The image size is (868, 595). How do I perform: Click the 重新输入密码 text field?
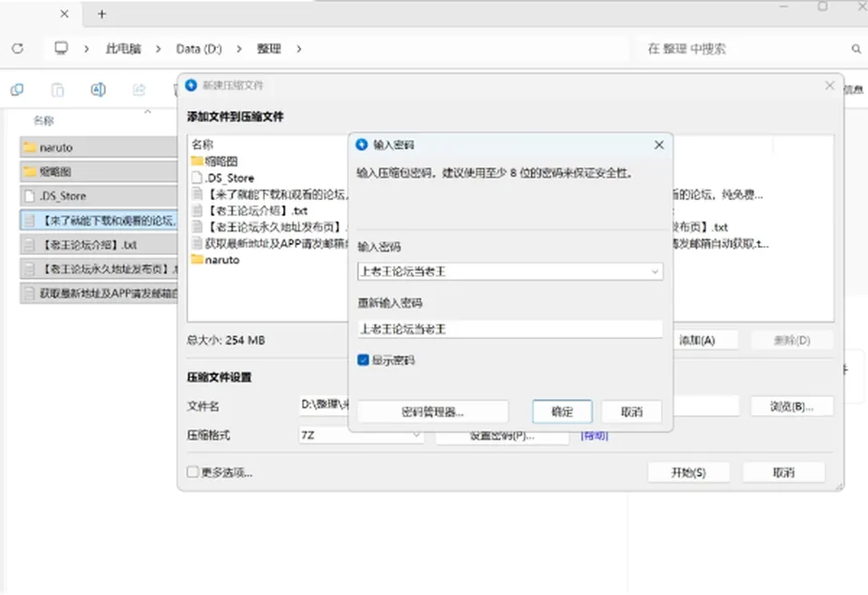[510, 329]
